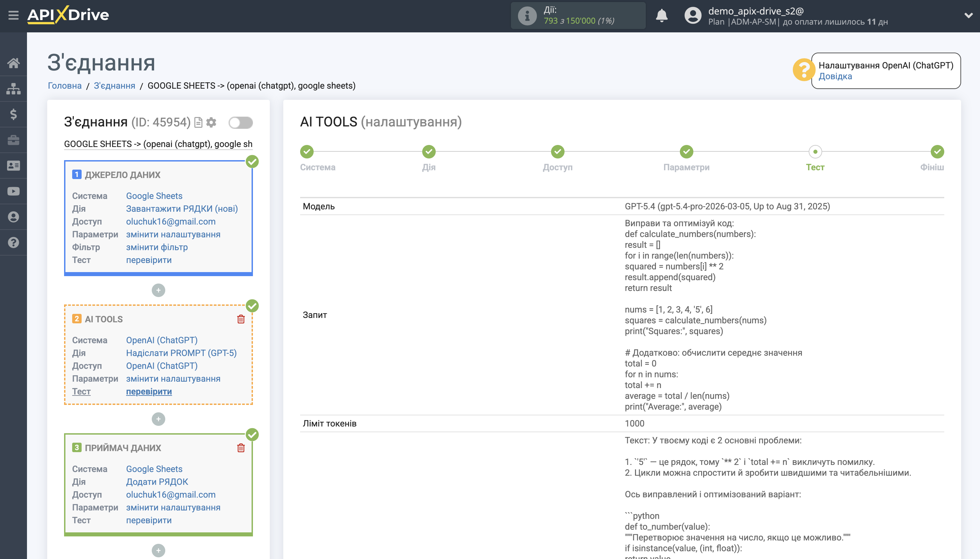The width and height of the screenshot is (980, 559).
Task: Open the hamburger menu in the top-left corner
Action: pyautogui.click(x=14, y=15)
